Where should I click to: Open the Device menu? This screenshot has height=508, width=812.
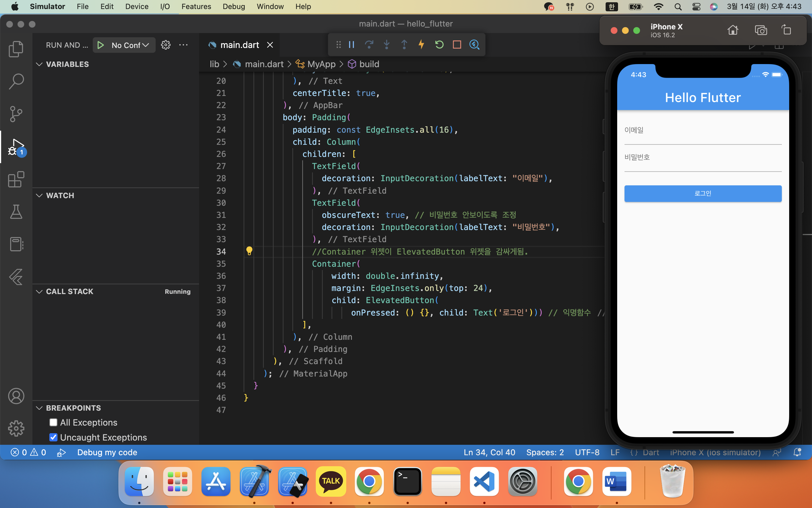(136, 6)
